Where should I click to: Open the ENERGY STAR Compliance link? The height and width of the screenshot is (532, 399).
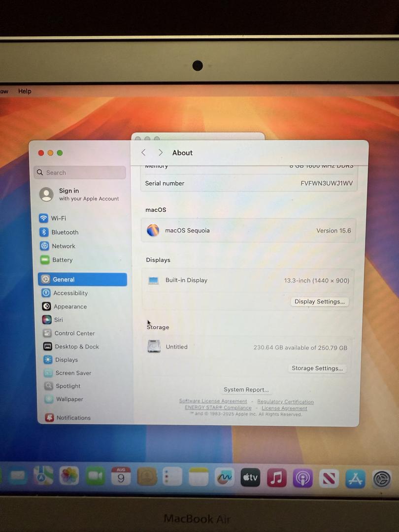(218, 407)
